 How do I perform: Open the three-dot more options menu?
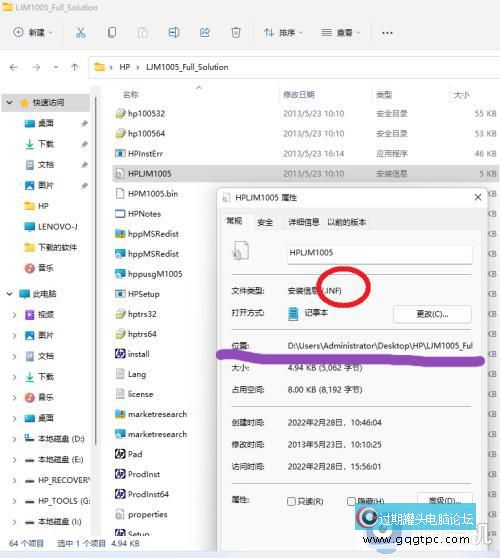click(x=387, y=33)
